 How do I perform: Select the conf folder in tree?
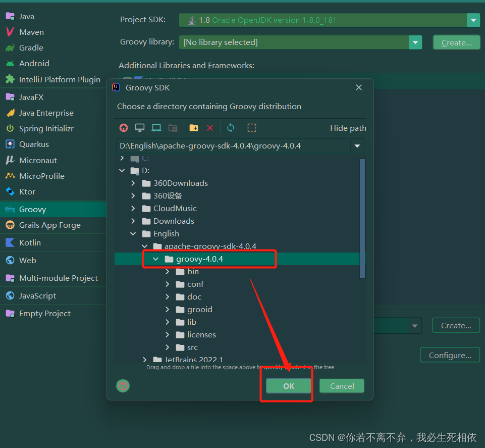click(x=195, y=284)
